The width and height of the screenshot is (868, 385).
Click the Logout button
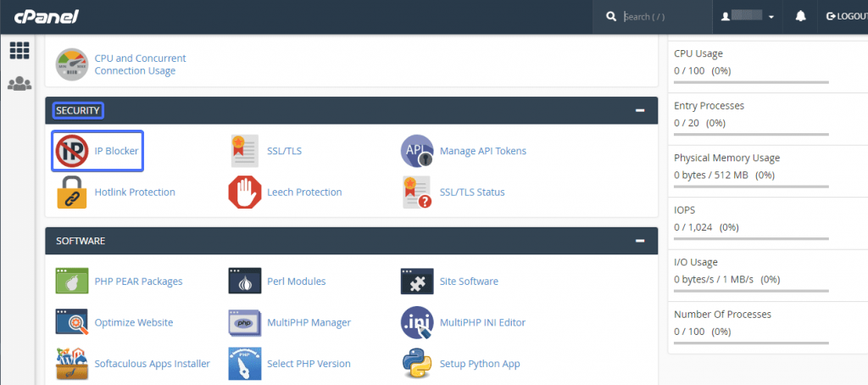[845, 17]
